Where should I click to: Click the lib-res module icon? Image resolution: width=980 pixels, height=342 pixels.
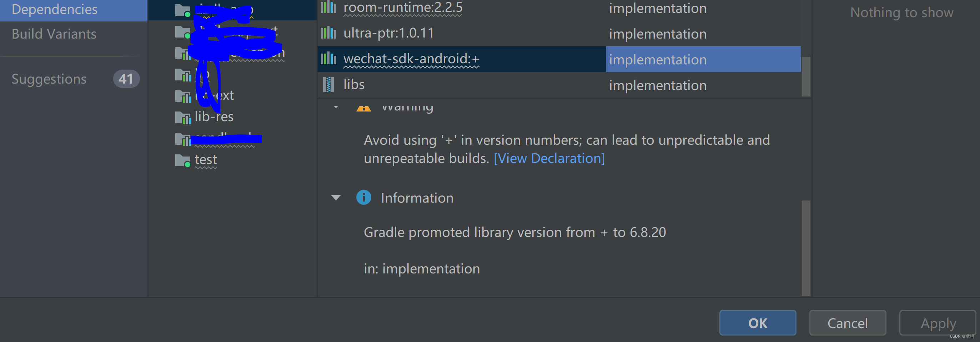183,118
